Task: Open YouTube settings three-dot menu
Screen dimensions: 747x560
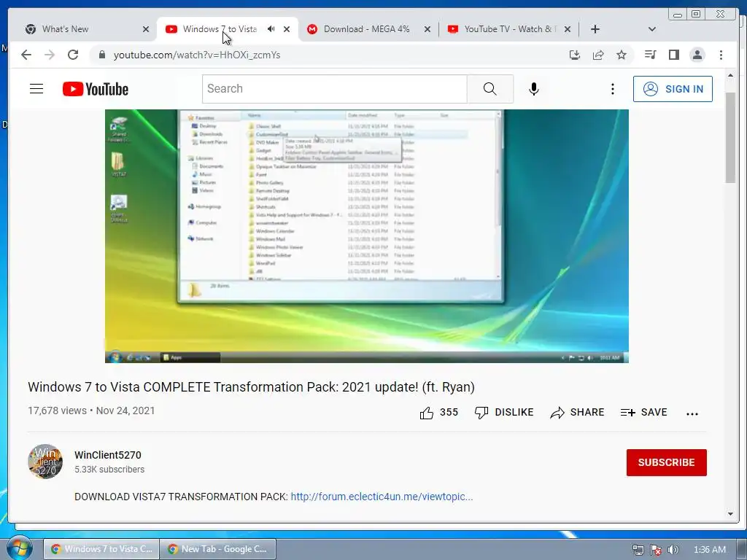Action: (x=613, y=88)
